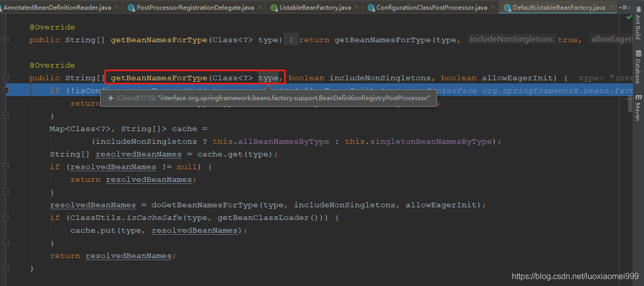Open the Ant Build tool window
Viewport: 644px width, 286px height.
coord(638,23)
